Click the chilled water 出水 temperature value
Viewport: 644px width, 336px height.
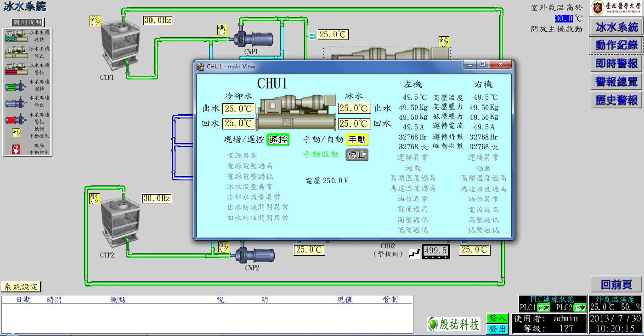[354, 108]
